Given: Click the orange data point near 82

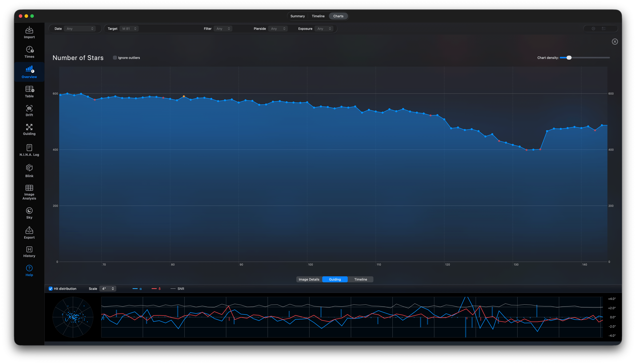Looking at the screenshot, I should [x=184, y=96].
